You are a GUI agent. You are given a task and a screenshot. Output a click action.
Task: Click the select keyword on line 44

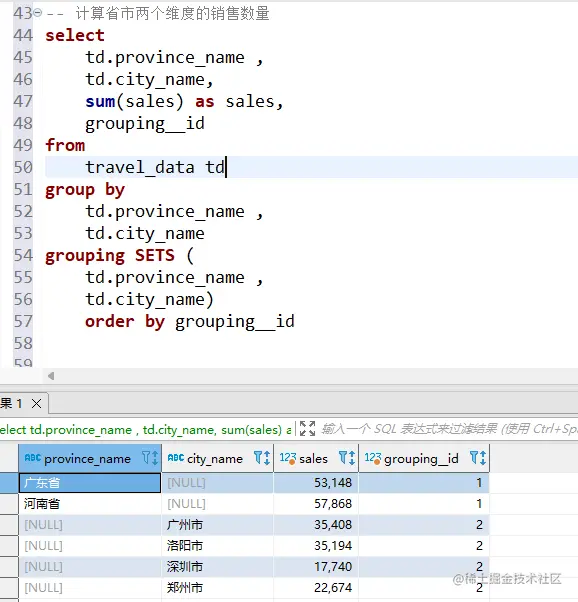pos(75,35)
